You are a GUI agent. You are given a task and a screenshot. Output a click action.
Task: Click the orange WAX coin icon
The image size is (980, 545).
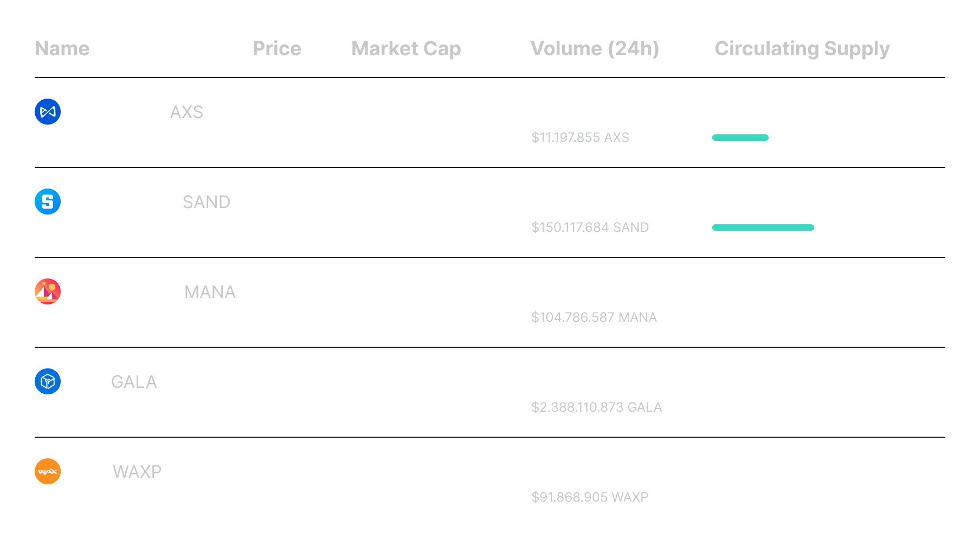click(x=48, y=471)
